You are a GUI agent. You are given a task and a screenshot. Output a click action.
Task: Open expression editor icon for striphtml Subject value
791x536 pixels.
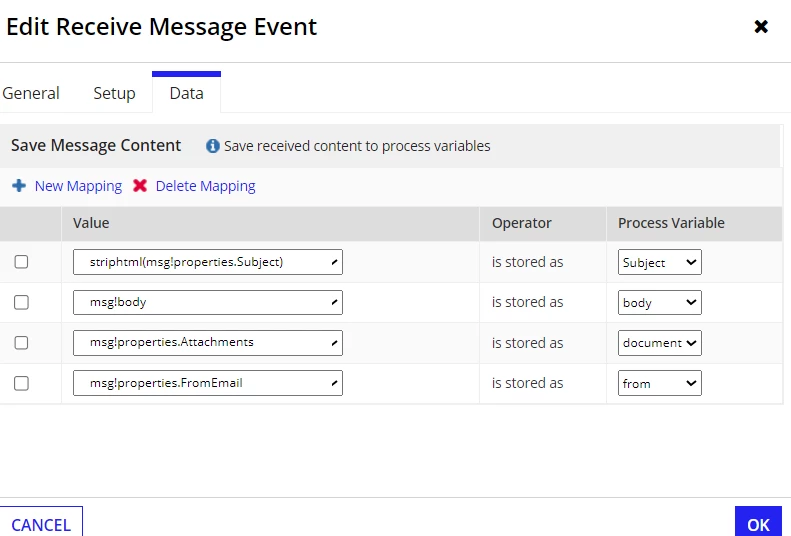pos(334,262)
